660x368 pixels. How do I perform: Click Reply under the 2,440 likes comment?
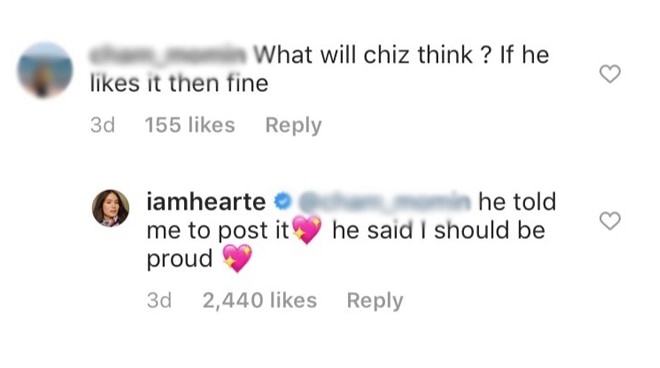[375, 301]
